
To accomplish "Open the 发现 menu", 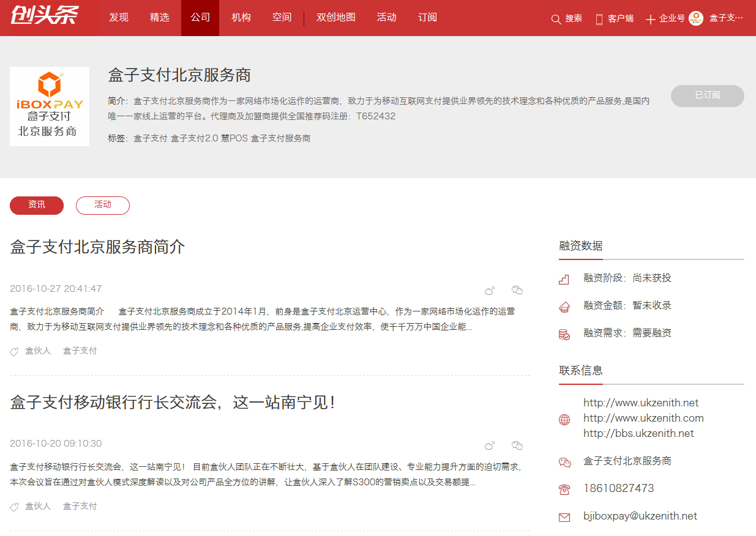I will pos(119,18).
